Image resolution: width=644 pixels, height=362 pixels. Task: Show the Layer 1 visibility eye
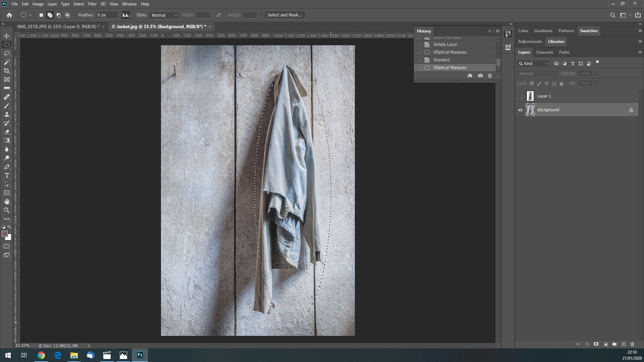pyautogui.click(x=520, y=96)
